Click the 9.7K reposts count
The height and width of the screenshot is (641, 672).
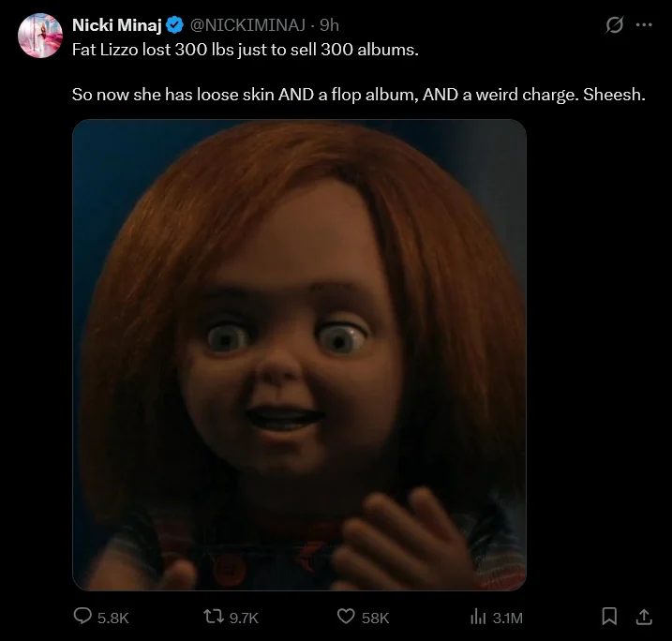coord(243,618)
